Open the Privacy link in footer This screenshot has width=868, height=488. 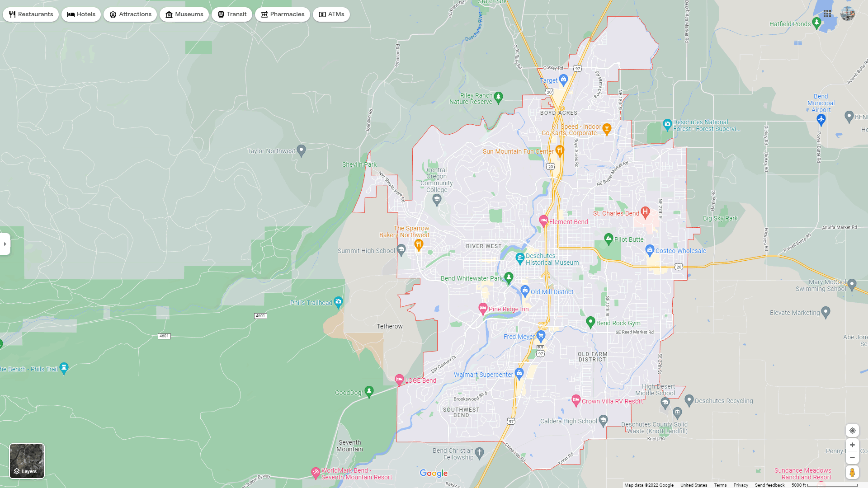(741, 485)
